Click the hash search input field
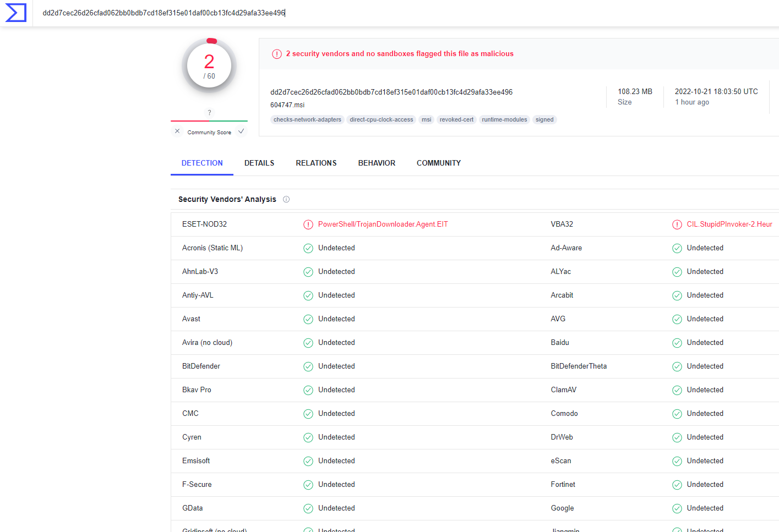Viewport: 779px width, 532px height. click(x=406, y=13)
